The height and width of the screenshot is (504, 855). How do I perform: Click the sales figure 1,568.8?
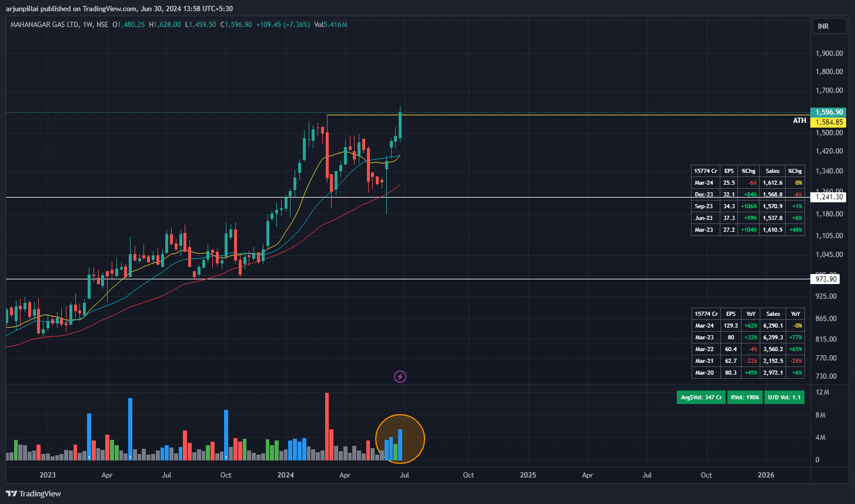(x=773, y=195)
